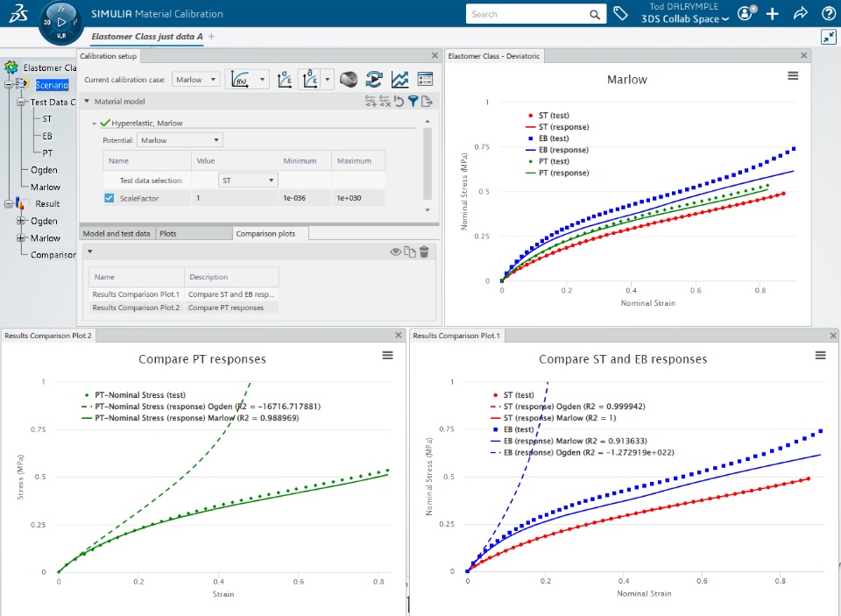Click ScaleFactor value cell 1
Image resolution: width=841 pixels, height=616 pixels.
(235, 198)
